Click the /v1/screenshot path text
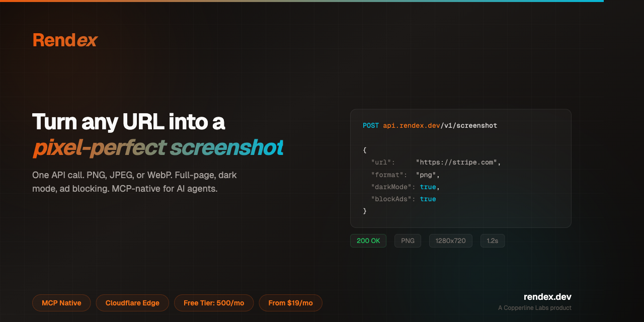Screen dimensions: 644x322 pos(469,125)
